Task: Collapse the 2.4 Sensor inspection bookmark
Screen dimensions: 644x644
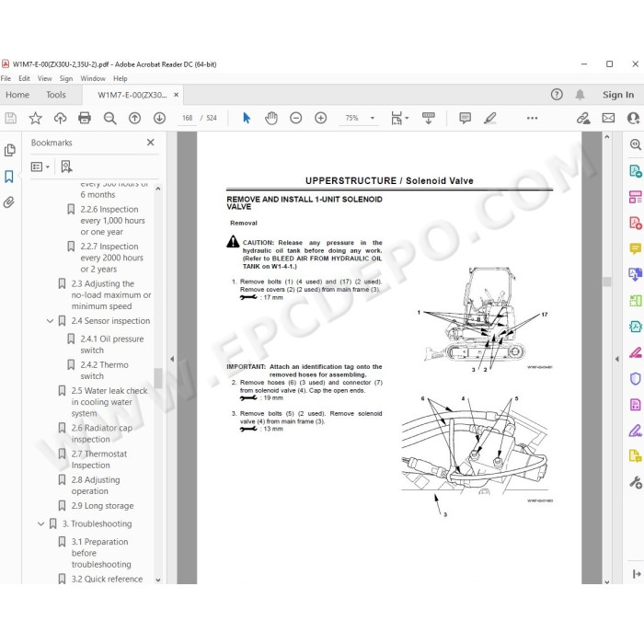Action: [x=50, y=321]
